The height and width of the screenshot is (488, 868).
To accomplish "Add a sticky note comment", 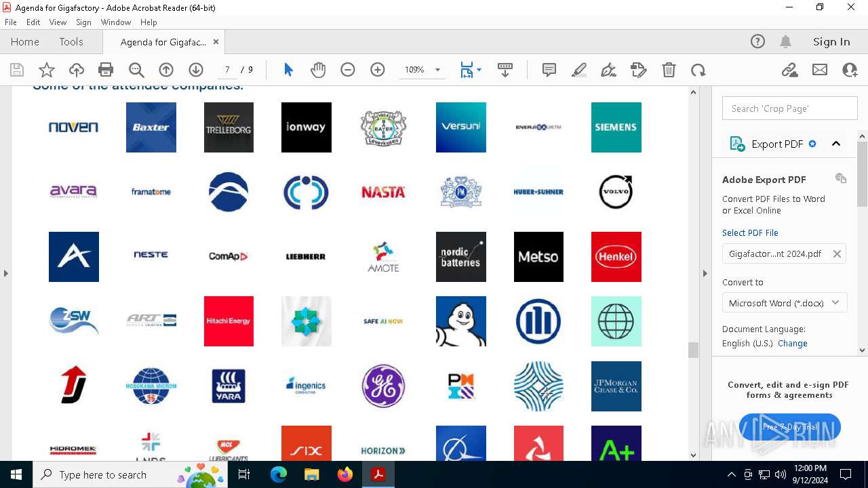I will tap(549, 70).
